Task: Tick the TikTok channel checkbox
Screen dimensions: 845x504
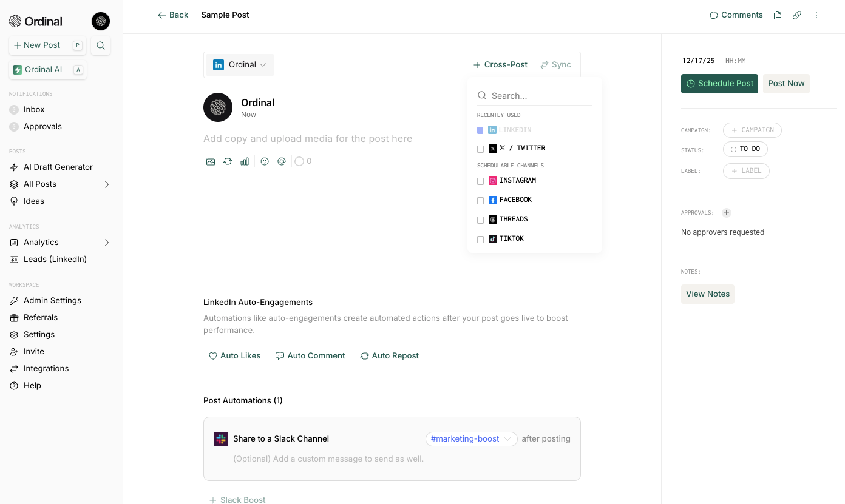Action: [481, 239]
